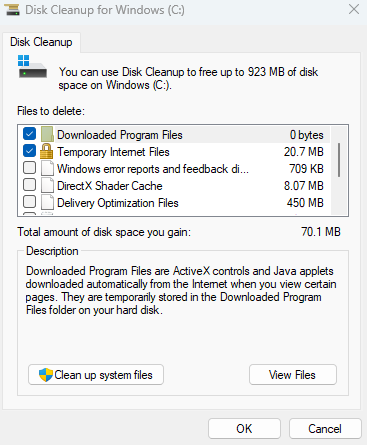This screenshot has height=445, width=367.
Task: Click the Windows error reports file icon
Action: click(x=47, y=168)
